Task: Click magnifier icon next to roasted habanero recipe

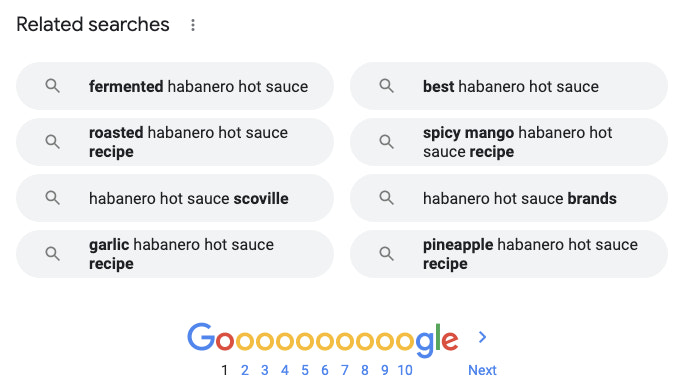Action: point(53,142)
